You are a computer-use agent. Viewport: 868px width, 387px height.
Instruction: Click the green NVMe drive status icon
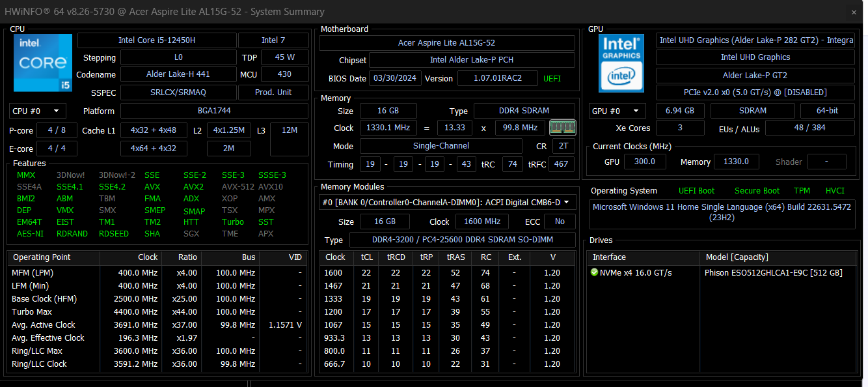point(594,272)
